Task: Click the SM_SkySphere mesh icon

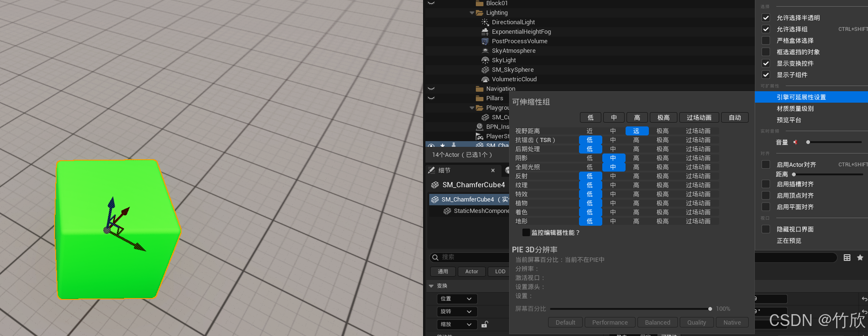Action: [485, 70]
